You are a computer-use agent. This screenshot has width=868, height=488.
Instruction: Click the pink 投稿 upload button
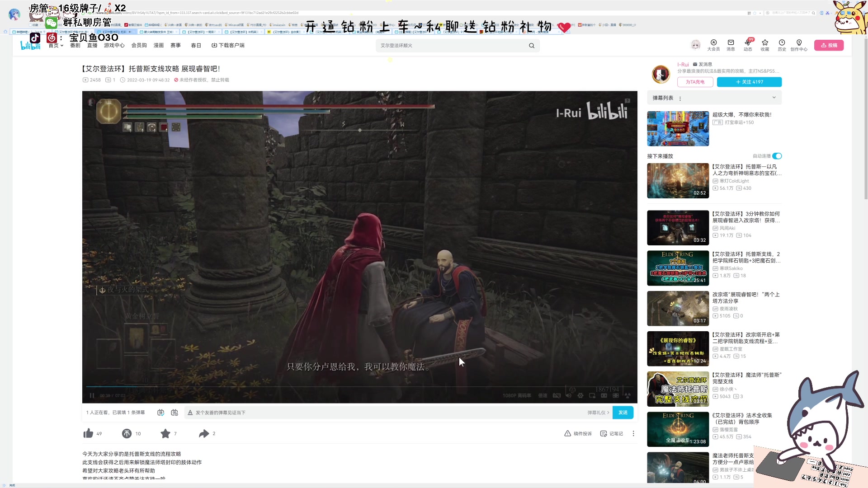tap(829, 45)
